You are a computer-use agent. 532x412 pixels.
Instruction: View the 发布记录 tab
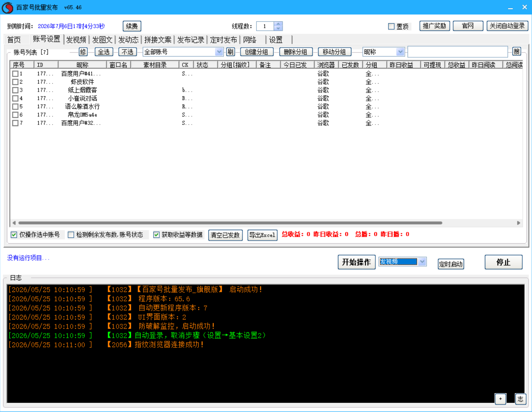[191, 40]
